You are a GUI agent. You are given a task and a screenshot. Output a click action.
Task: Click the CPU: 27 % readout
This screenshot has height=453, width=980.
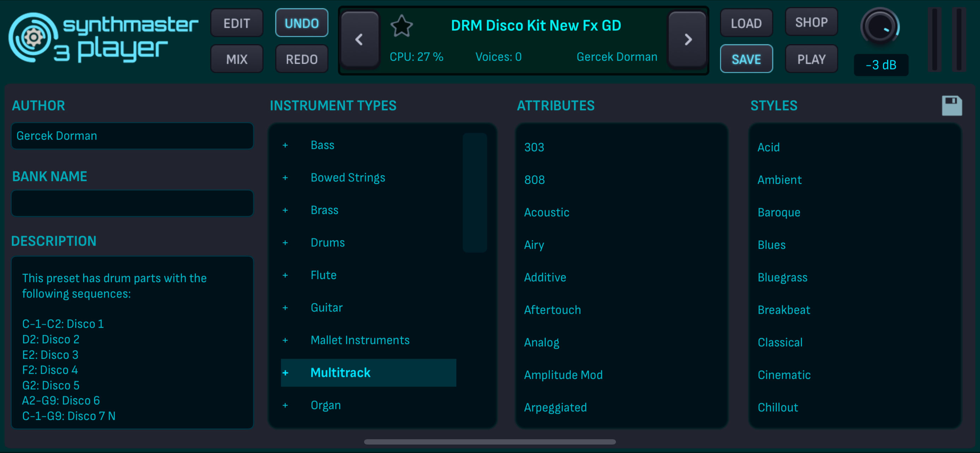[x=416, y=57]
